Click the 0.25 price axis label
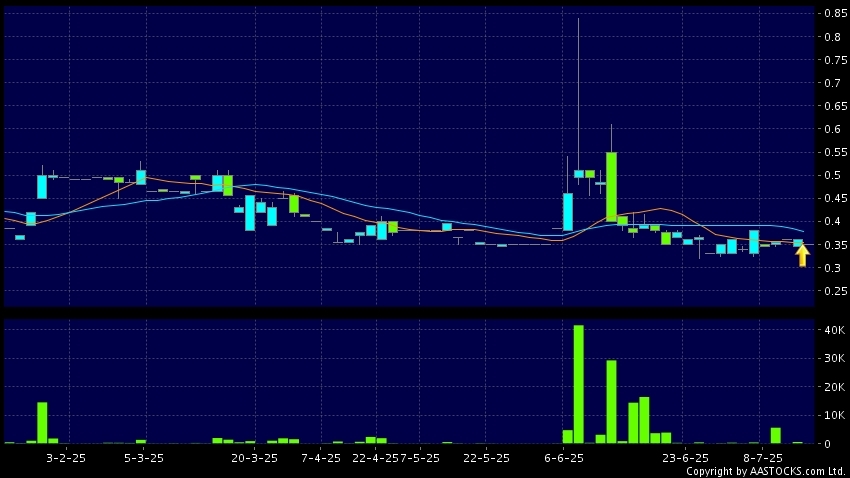The height and width of the screenshot is (478, 850). [835, 291]
